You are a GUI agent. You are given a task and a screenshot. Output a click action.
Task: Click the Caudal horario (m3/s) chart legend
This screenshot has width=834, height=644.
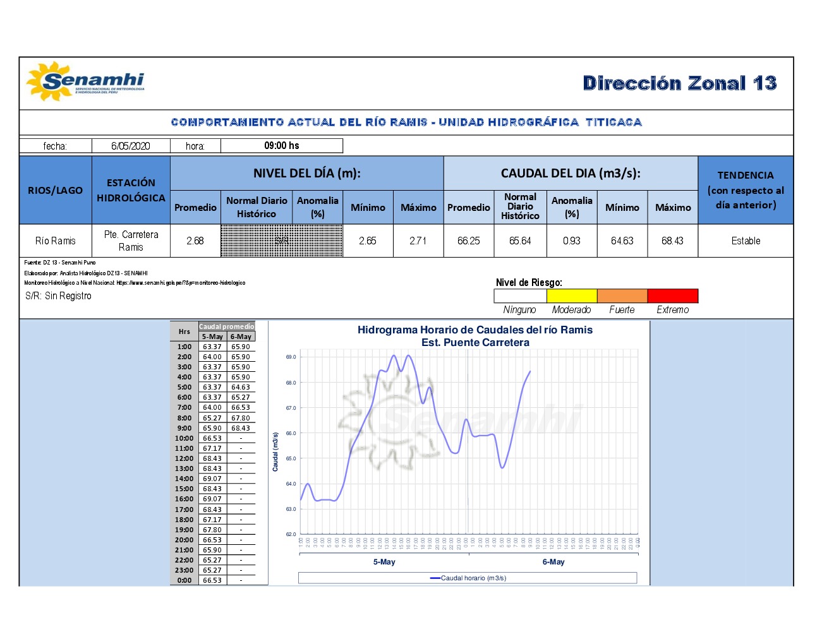(x=468, y=578)
